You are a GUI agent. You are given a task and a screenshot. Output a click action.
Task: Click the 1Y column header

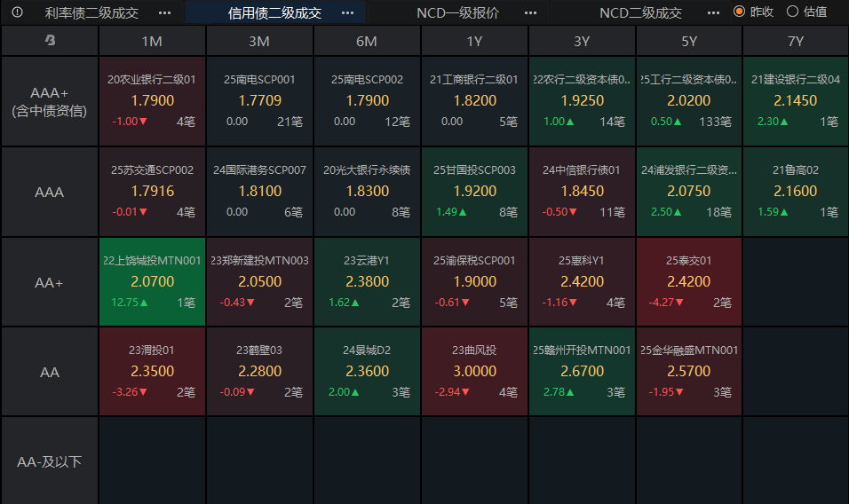(474, 41)
